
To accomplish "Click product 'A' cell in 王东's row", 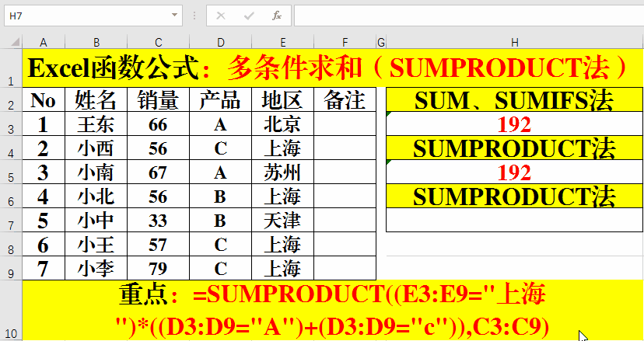I will 221,124.
